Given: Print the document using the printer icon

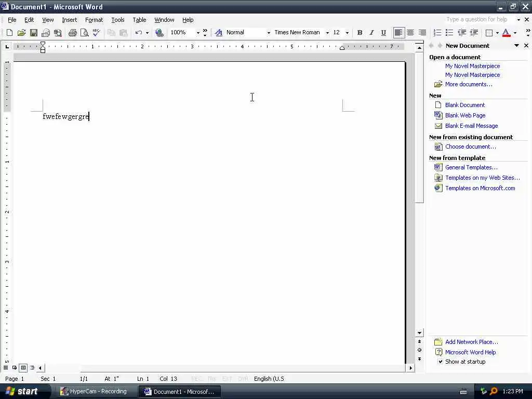Looking at the screenshot, I should tap(73, 33).
